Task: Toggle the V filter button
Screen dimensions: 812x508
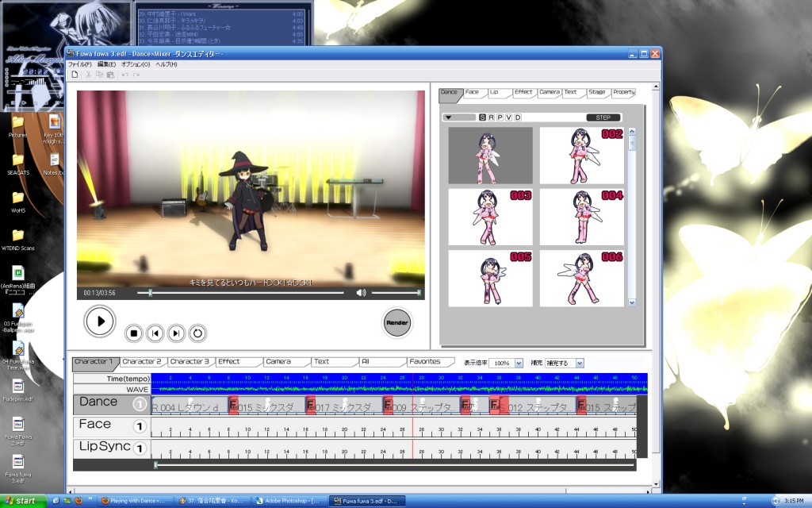Action: click(509, 117)
